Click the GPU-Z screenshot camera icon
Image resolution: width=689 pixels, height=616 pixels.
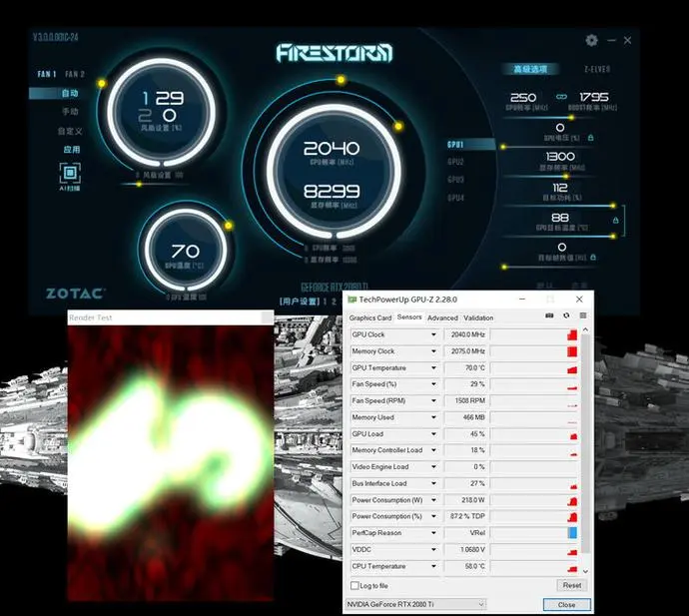(549, 315)
